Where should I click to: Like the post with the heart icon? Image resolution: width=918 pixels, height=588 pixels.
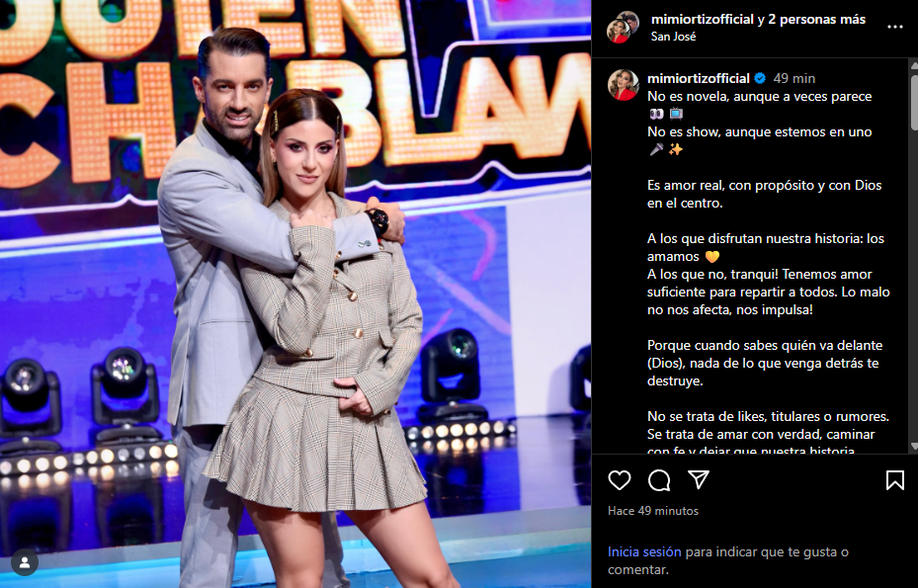pyautogui.click(x=619, y=480)
